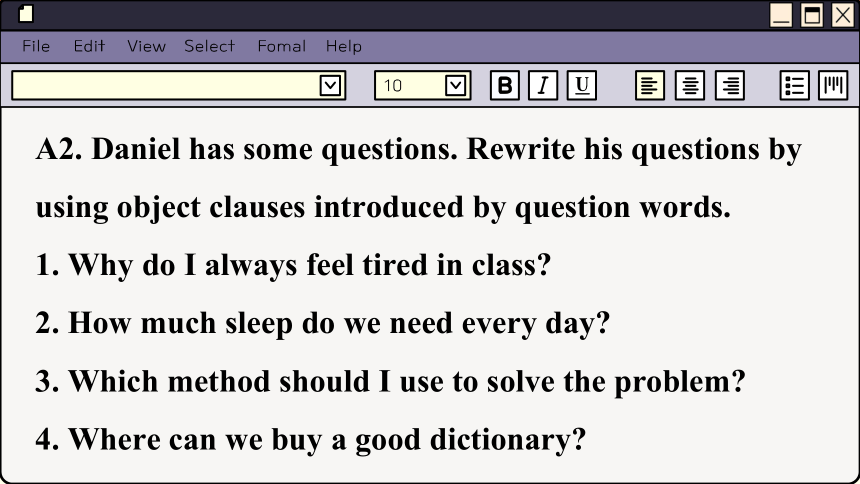Click question 4 'Where can we buy'

pyautogui.click(x=311, y=441)
